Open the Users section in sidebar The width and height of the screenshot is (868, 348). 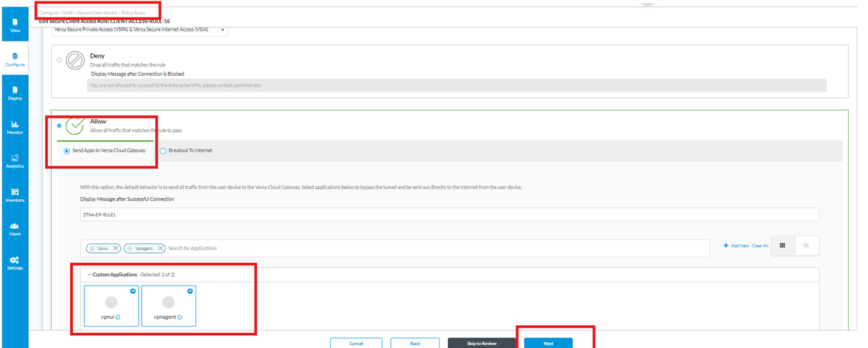click(x=15, y=229)
